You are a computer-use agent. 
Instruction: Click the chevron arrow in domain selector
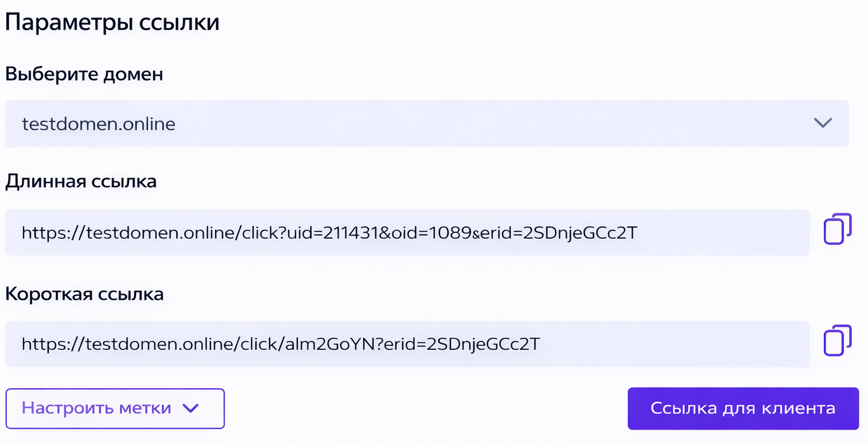pyautogui.click(x=823, y=123)
